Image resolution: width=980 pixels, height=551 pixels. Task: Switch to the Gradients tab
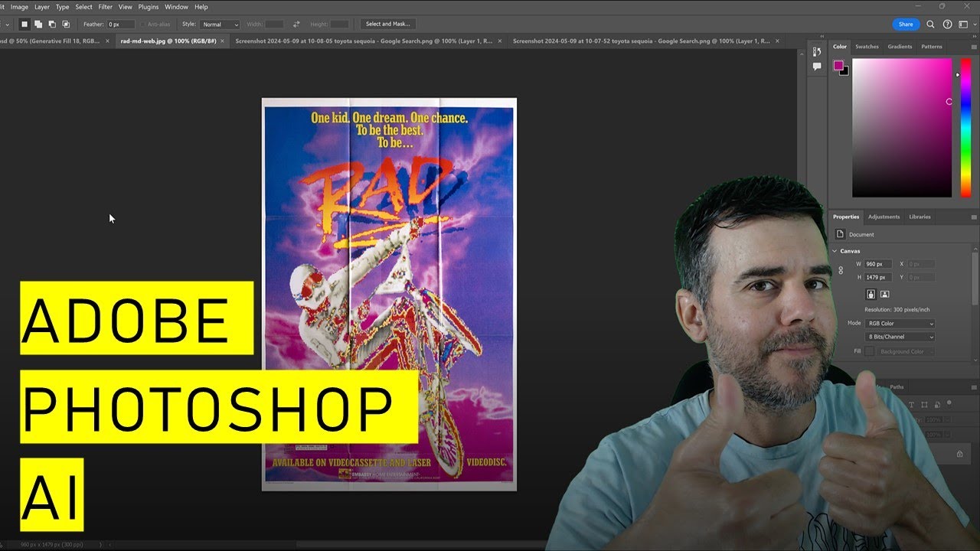pyautogui.click(x=900, y=47)
